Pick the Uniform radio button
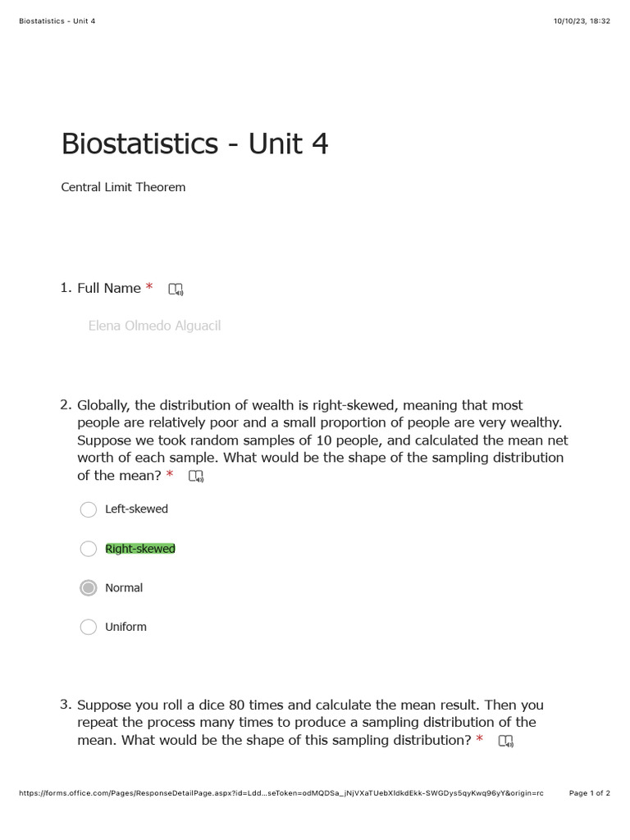The width and height of the screenshot is (630, 840). pyautogui.click(x=89, y=628)
